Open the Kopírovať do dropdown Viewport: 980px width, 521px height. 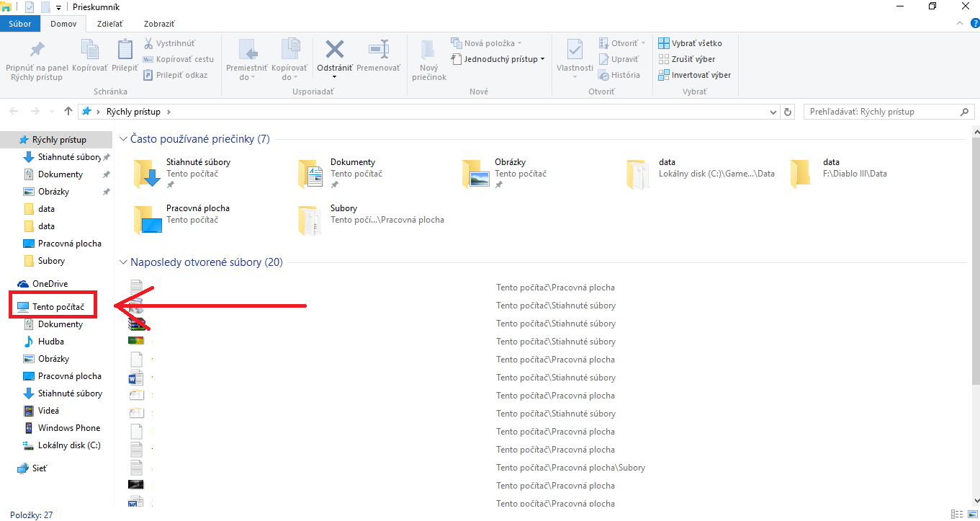click(289, 59)
